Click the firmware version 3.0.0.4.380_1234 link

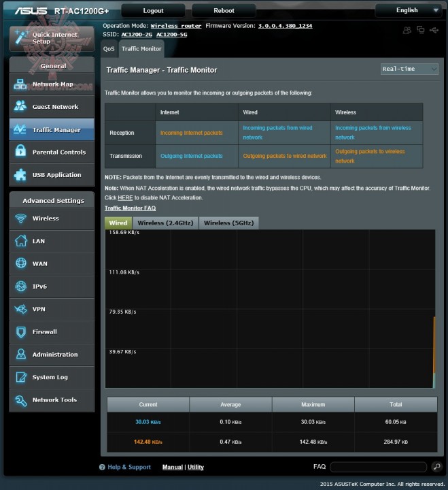point(285,26)
